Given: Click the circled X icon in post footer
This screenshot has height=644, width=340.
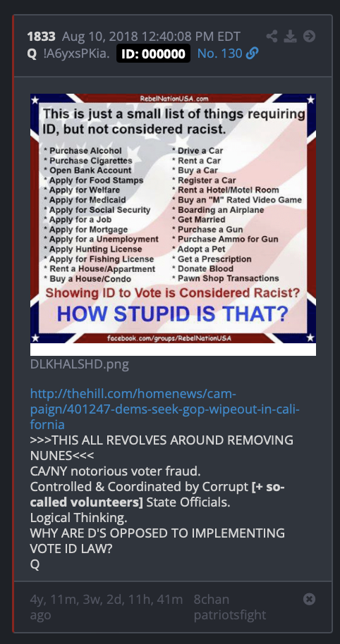Looking at the screenshot, I should tap(309, 599).
